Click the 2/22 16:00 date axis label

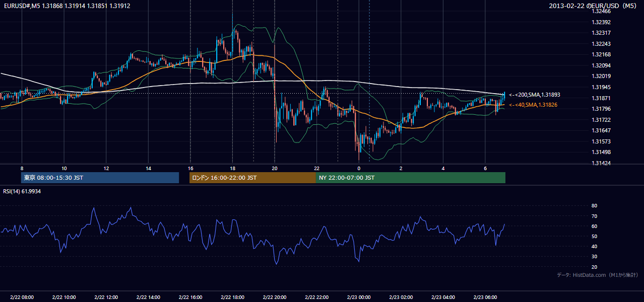pyautogui.click(x=190, y=297)
